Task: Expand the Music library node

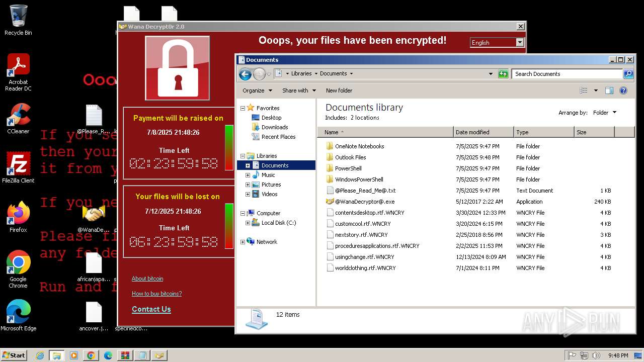Action: point(248,175)
